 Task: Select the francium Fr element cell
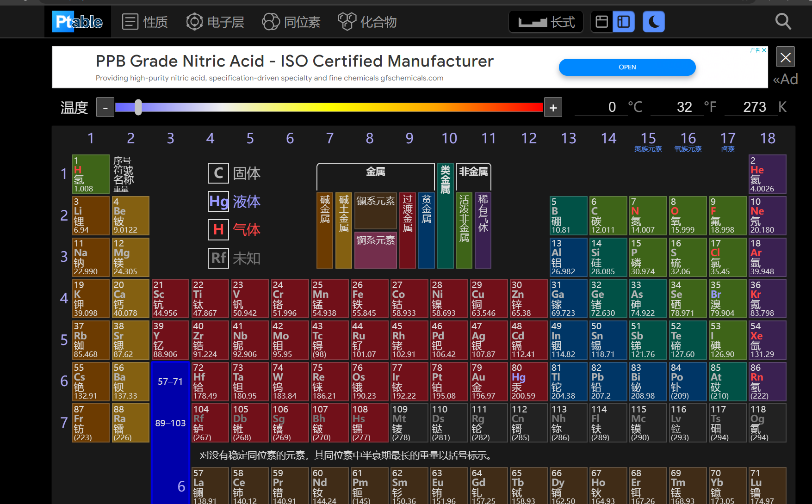point(91,423)
